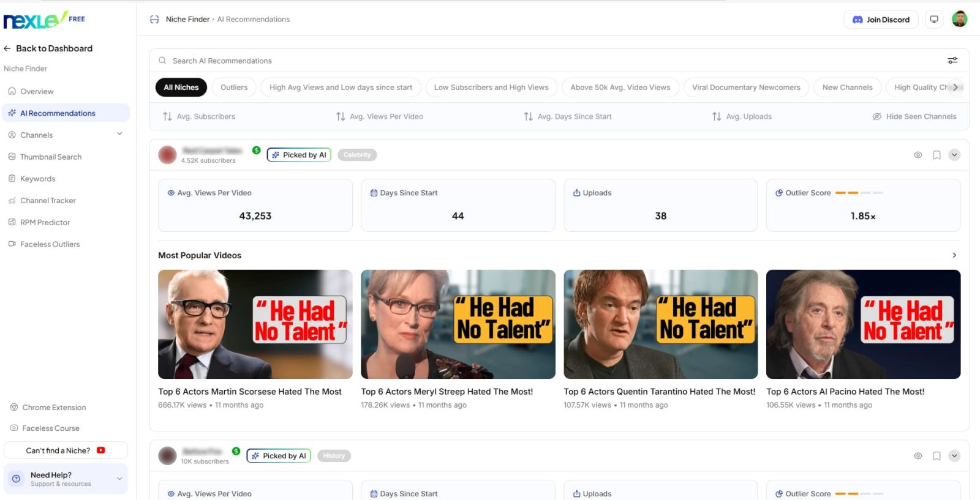Screen dimensions: 980x500
Task: Filter by Low Subscribers and High Views
Action: 491,88
